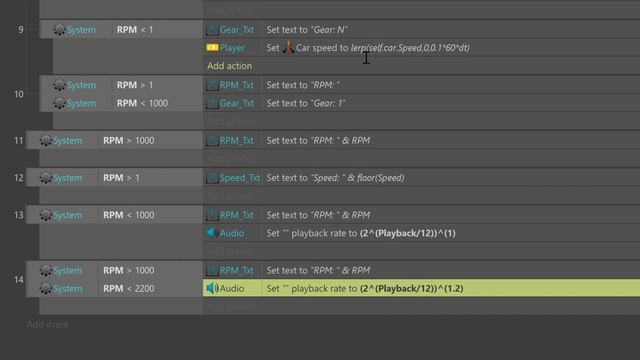The height and width of the screenshot is (360, 640).
Task: Click the 'Speed_Txt' object name label
Action: click(x=240, y=178)
